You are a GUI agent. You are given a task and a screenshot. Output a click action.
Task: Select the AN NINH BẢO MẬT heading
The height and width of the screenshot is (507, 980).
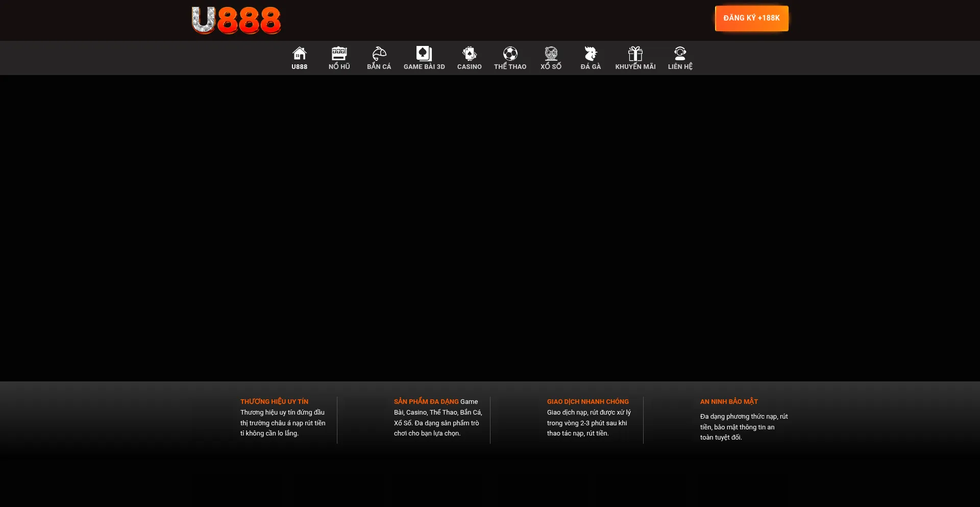click(728, 402)
